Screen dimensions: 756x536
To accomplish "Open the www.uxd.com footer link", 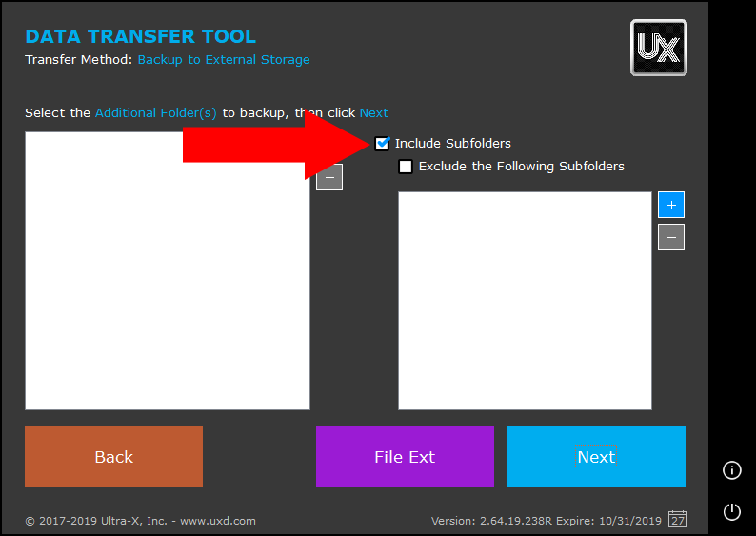I will coord(218,521).
